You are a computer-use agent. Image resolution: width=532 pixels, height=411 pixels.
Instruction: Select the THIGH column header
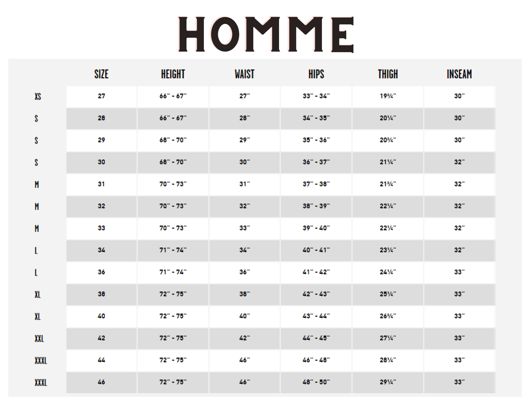tap(388, 74)
